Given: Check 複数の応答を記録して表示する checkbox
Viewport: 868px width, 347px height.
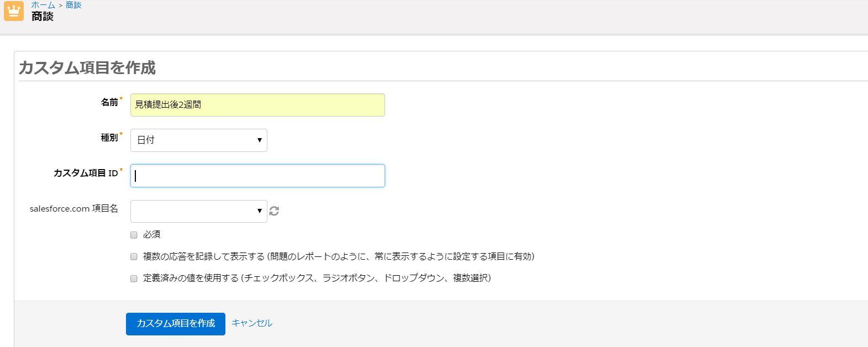Looking at the screenshot, I should click(134, 256).
